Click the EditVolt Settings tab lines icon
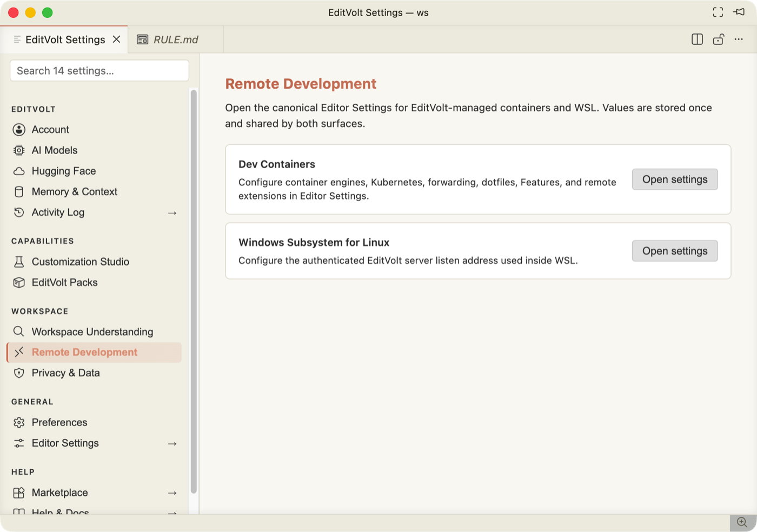Viewport: 757px width, 532px height. click(17, 39)
